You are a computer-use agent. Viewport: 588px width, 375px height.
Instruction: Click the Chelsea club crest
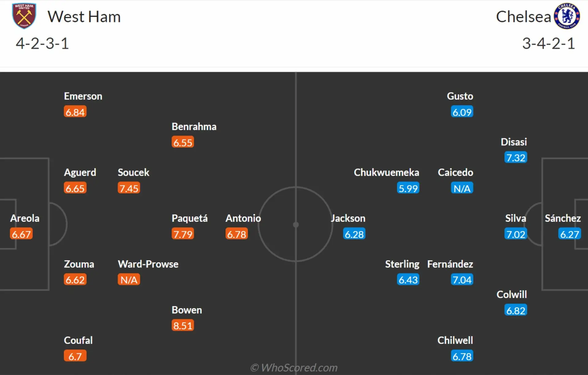[x=567, y=16]
